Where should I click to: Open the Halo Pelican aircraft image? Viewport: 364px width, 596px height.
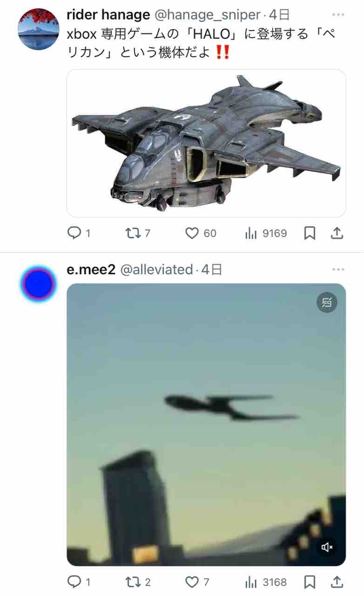[x=206, y=143]
